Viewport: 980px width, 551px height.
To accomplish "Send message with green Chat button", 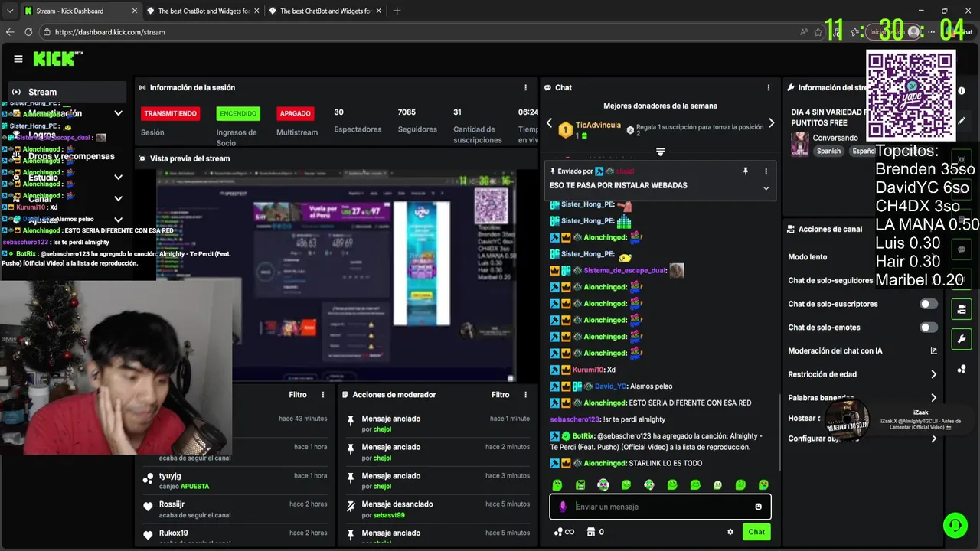I will (x=756, y=532).
